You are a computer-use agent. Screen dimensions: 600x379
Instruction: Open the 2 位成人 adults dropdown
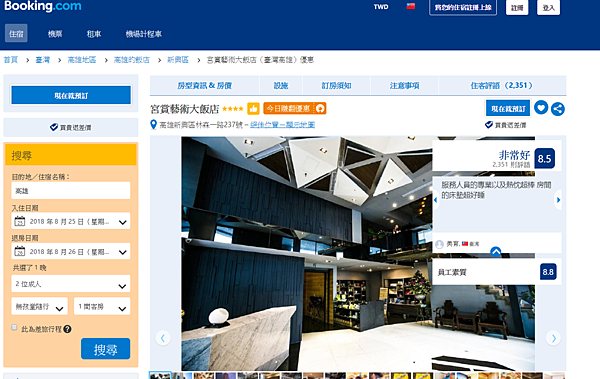click(x=71, y=284)
